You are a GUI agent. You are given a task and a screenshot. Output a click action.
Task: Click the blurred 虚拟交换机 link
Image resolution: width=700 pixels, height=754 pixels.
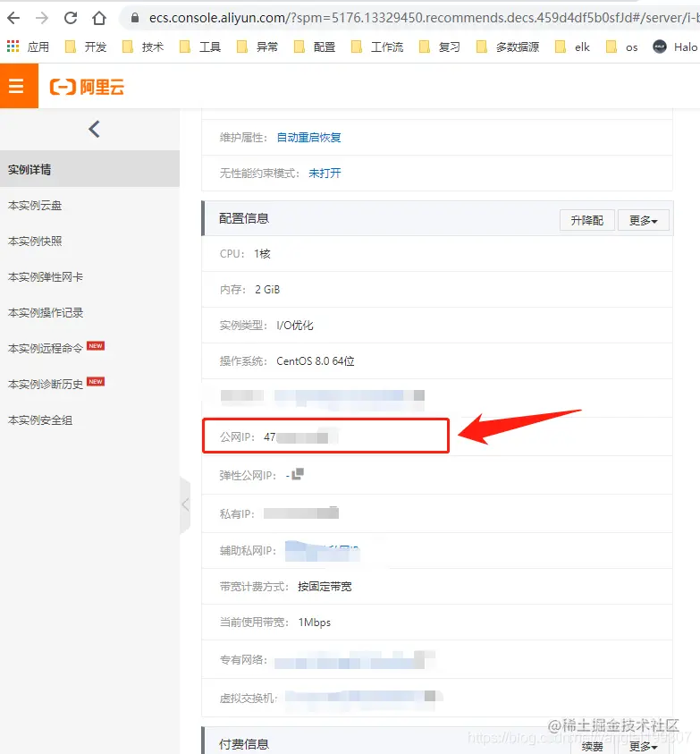(363, 697)
